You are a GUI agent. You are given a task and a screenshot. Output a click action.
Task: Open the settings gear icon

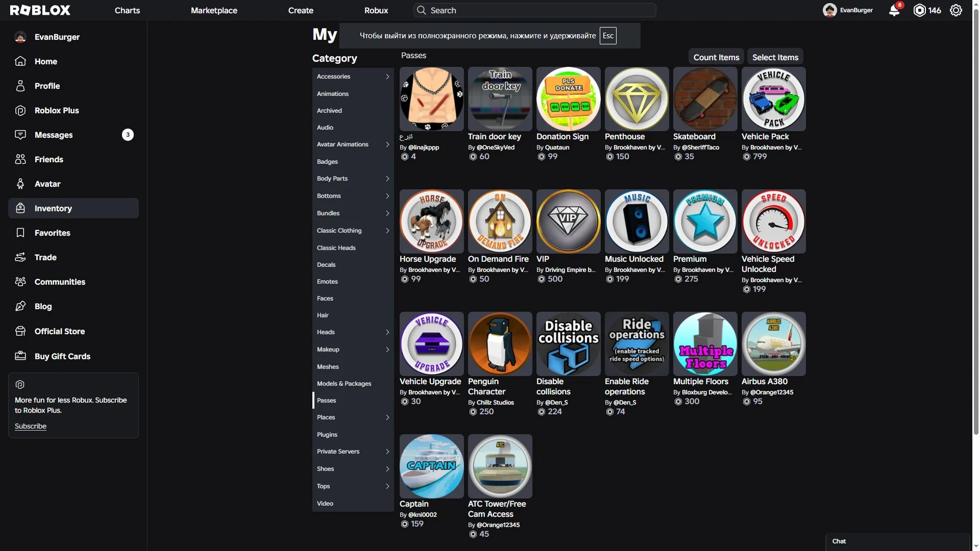[x=956, y=10]
